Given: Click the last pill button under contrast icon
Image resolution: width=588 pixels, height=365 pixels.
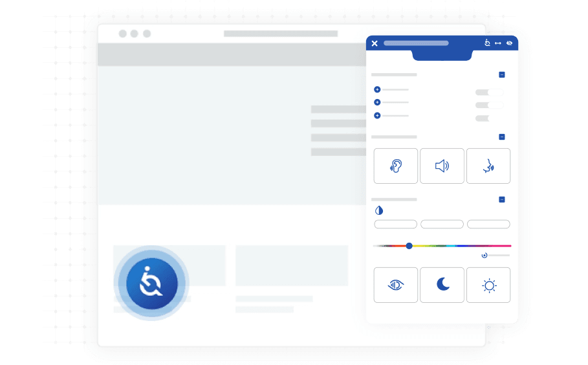Looking at the screenshot, I should (x=488, y=225).
